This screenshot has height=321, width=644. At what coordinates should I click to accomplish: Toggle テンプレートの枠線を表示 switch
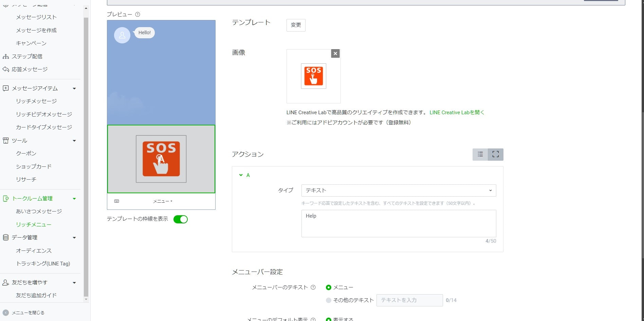[x=181, y=219]
